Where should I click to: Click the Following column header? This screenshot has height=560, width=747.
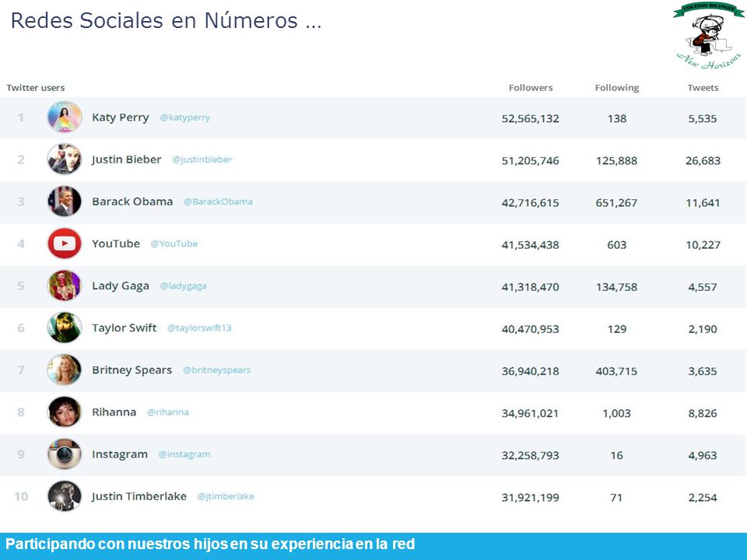point(617,88)
